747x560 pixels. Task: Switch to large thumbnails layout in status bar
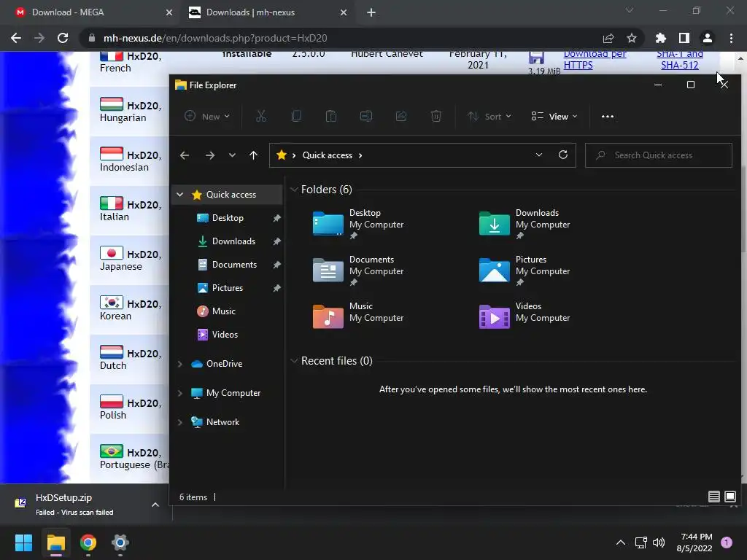coord(729,497)
